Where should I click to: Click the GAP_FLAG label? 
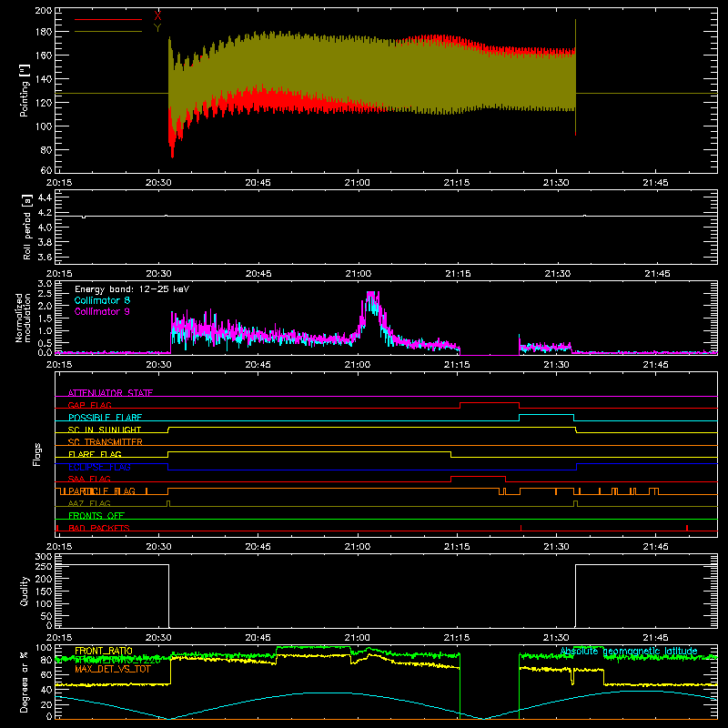coord(89,405)
